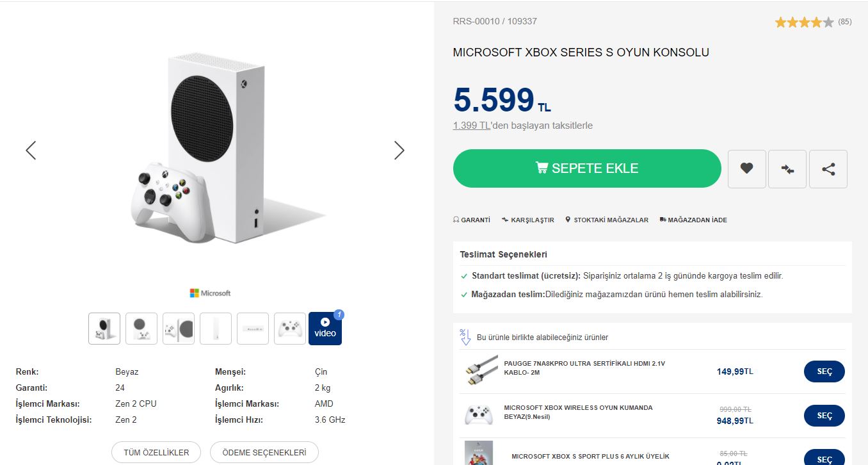Viewport: 868px width, 465px height.
Task: Select the Paugge HDMI cable add-on
Action: pyautogui.click(x=824, y=371)
